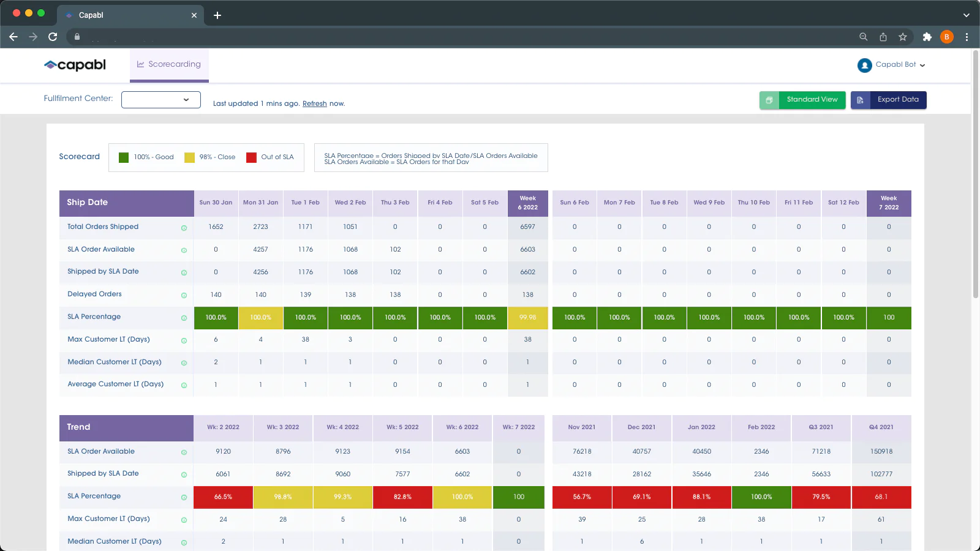Open the Chrome three-dot menu

point(967,37)
